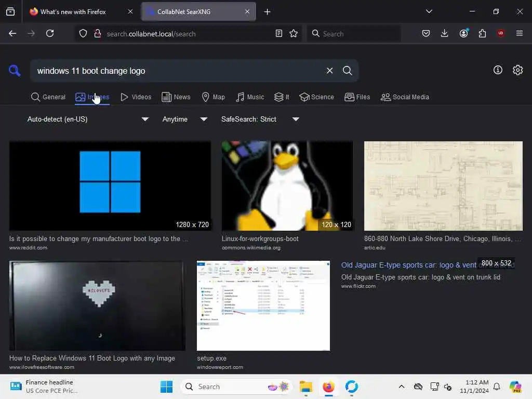Click the windowsreport.com source text
The image size is (532, 399).
220,367
